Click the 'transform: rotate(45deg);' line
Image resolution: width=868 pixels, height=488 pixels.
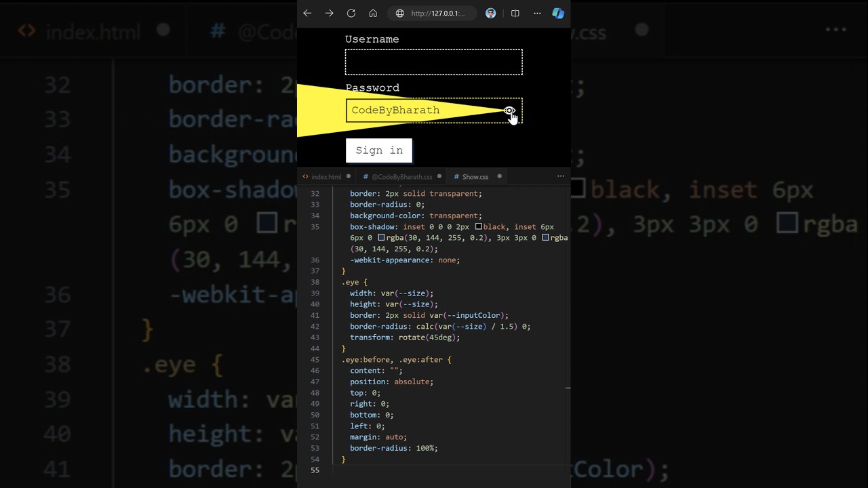405,338
